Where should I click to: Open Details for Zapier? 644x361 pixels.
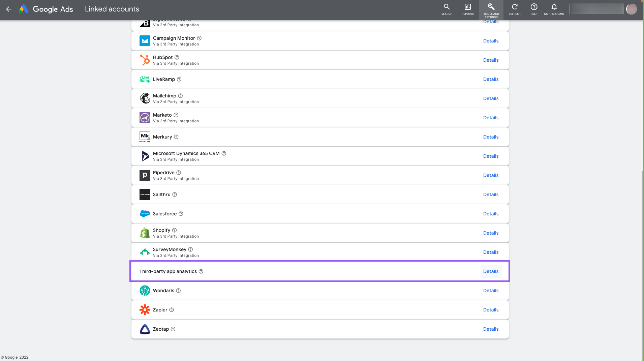point(491,310)
